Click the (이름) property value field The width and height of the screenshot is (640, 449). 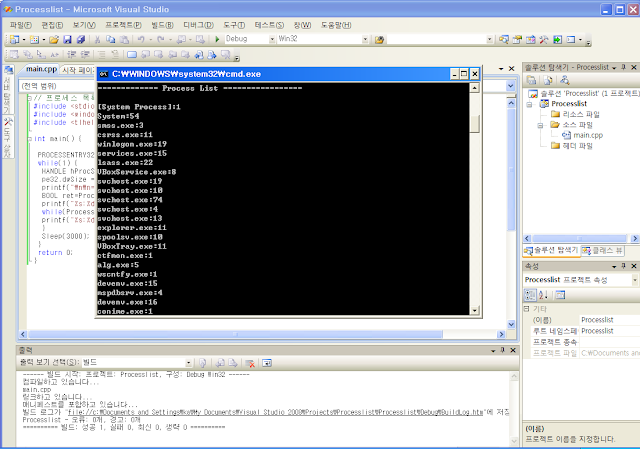tap(609, 320)
